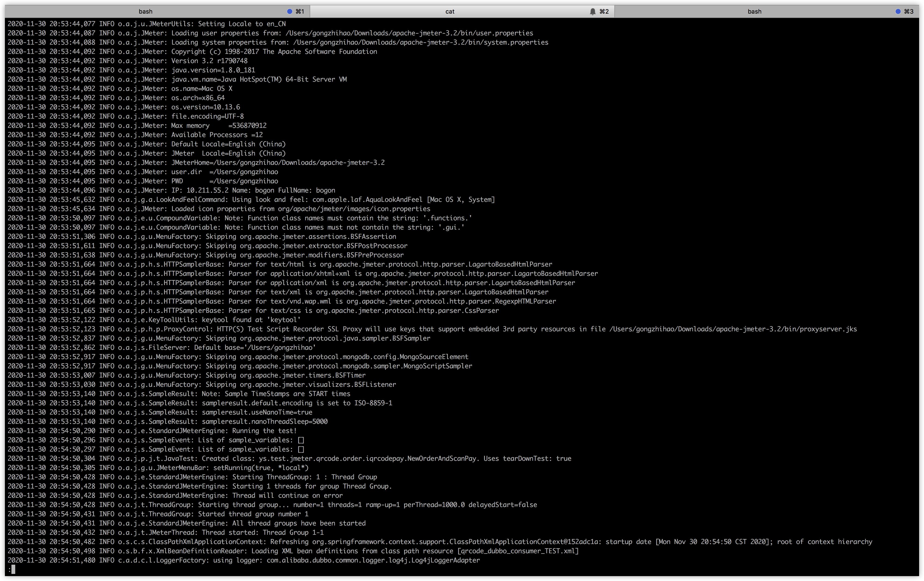Viewport: 924px width, 581px height.
Task: Click 'Available Processors =12' line
Action: [135, 135]
